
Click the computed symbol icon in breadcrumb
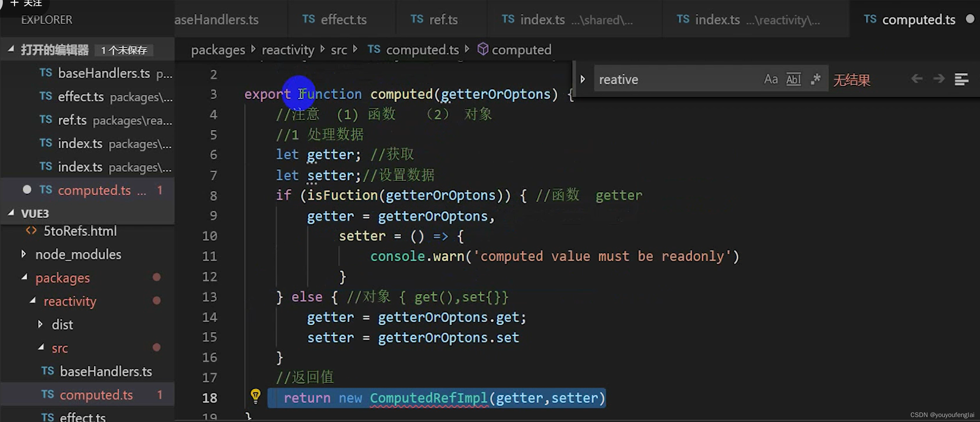click(482, 49)
